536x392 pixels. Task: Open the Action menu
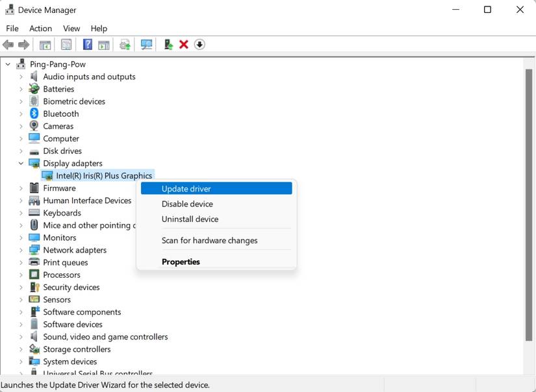(x=41, y=29)
